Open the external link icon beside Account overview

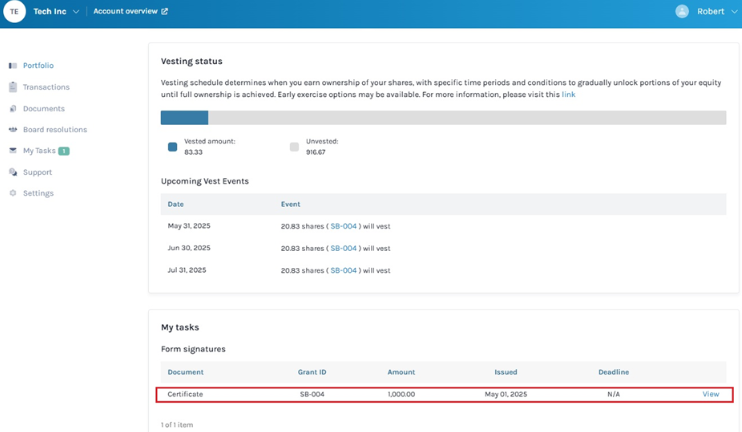click(165, 11)
